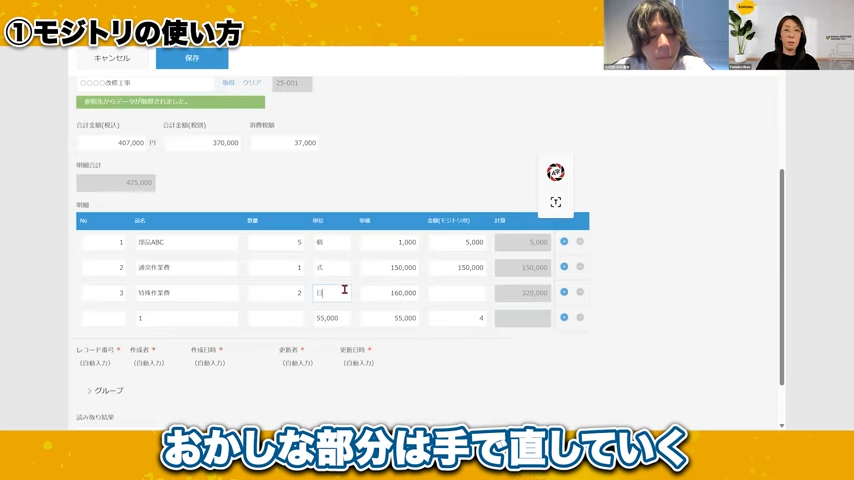The width and height of the screenshot is (854, 480).
Task: Click the 読み取り結果 label
Action: click(x=95, y=417)
